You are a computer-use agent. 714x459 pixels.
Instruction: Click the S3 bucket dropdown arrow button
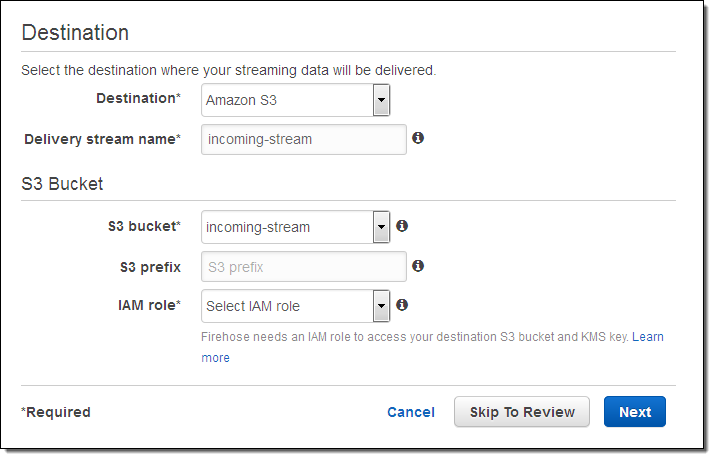tap(381, 227)
